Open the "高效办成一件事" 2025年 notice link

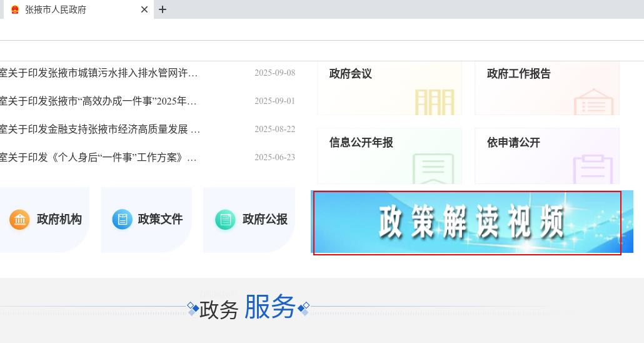[x=98, y=101]
